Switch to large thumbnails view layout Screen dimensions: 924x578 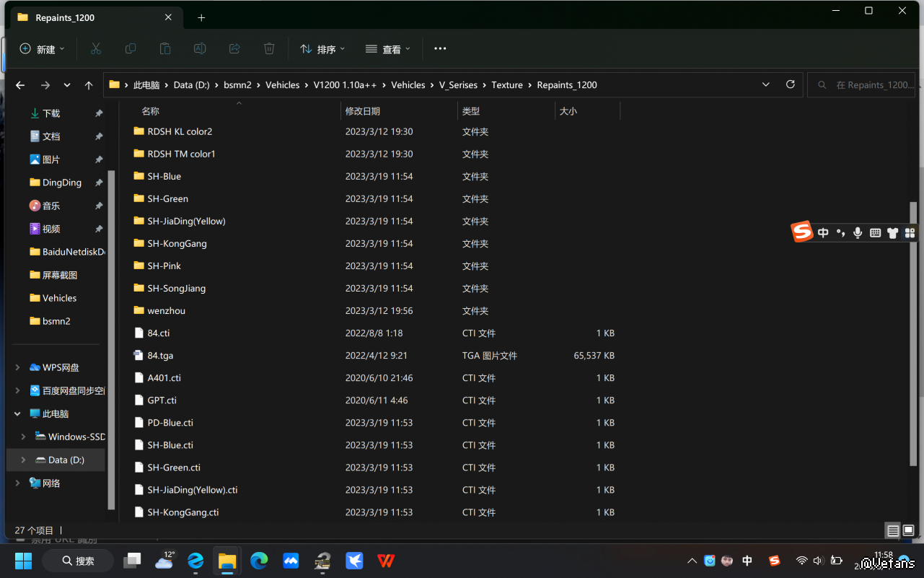click(x=909, y=531)
